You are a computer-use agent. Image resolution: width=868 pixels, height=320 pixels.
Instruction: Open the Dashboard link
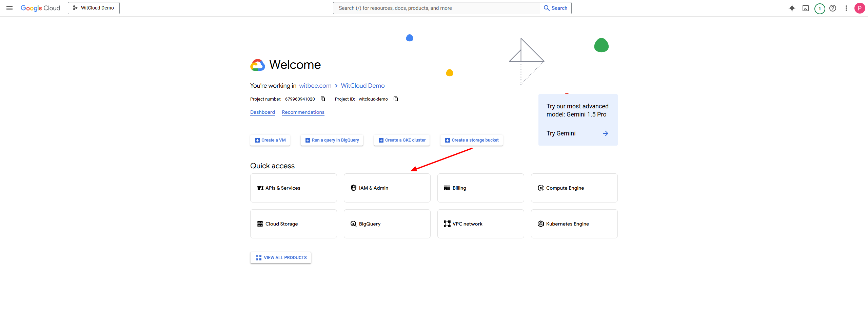[262, 112]
